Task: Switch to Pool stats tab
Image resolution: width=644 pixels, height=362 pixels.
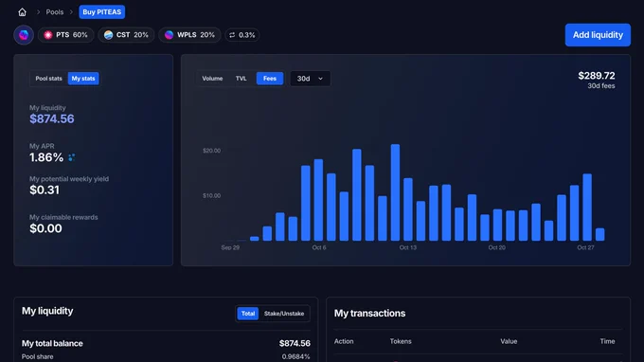Action: [48, 79]
